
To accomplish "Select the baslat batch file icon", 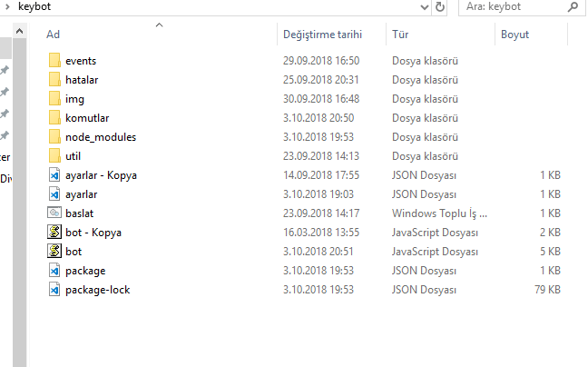I will pyautogui.click(x=54, y=213).
